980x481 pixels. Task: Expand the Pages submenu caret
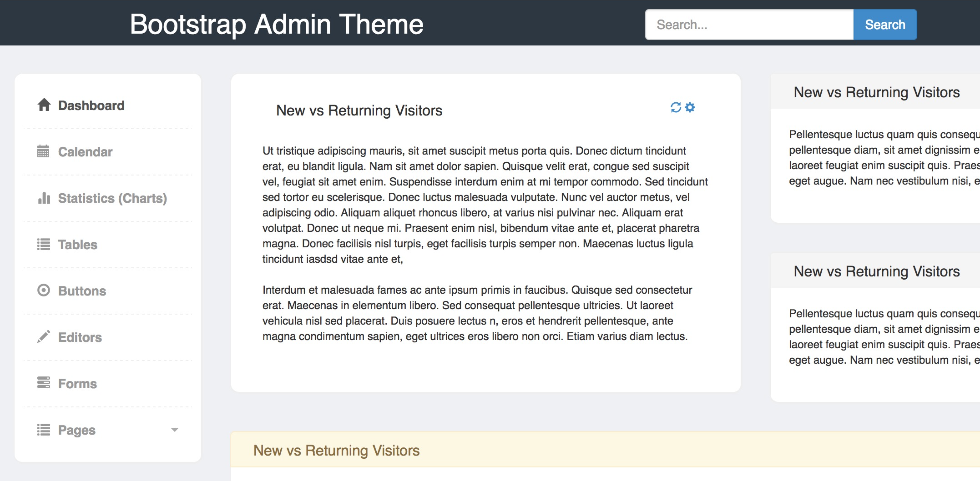point(174,430)
